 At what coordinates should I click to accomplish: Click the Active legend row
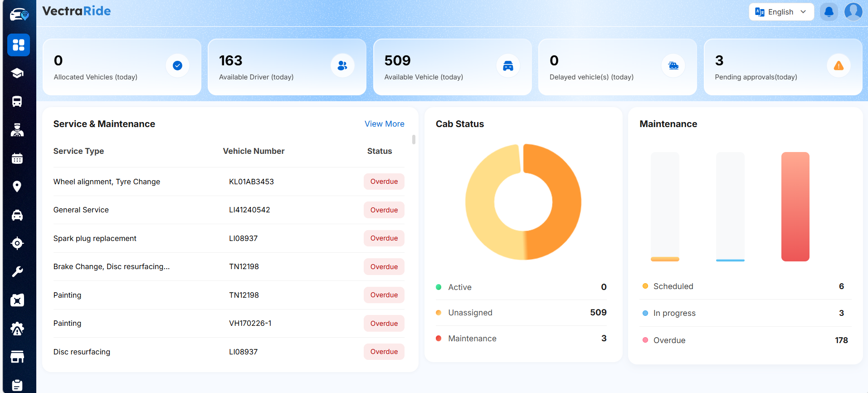pos(521,287)
